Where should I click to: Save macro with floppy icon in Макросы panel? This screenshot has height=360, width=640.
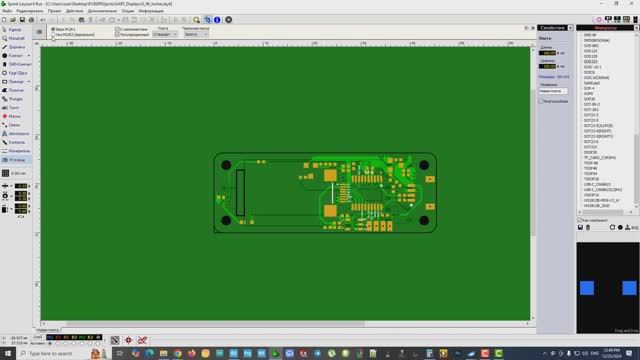click(580, 227)
